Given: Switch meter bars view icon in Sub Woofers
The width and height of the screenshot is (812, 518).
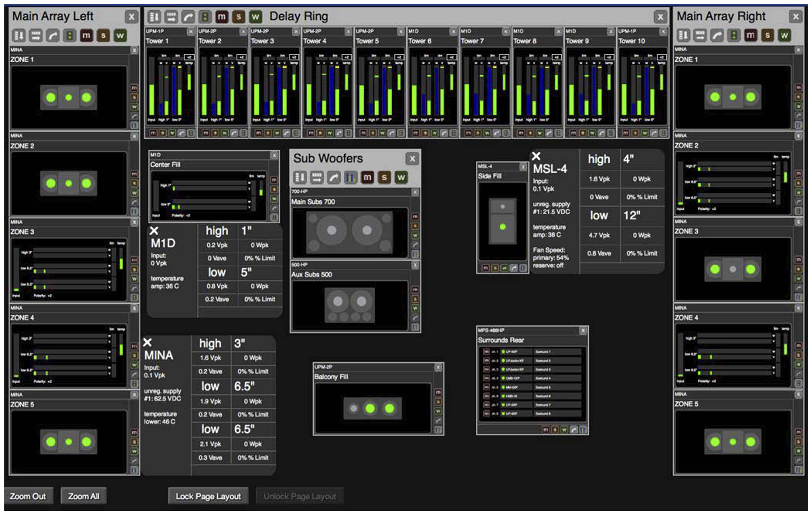Looking at the screenshot, I should click(x=350, y=178).
